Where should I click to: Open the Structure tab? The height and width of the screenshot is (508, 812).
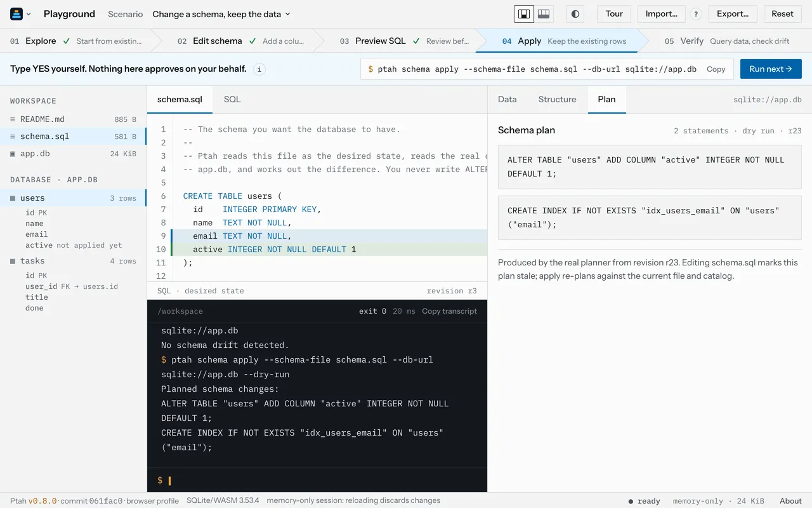click(x=557, y=100)
